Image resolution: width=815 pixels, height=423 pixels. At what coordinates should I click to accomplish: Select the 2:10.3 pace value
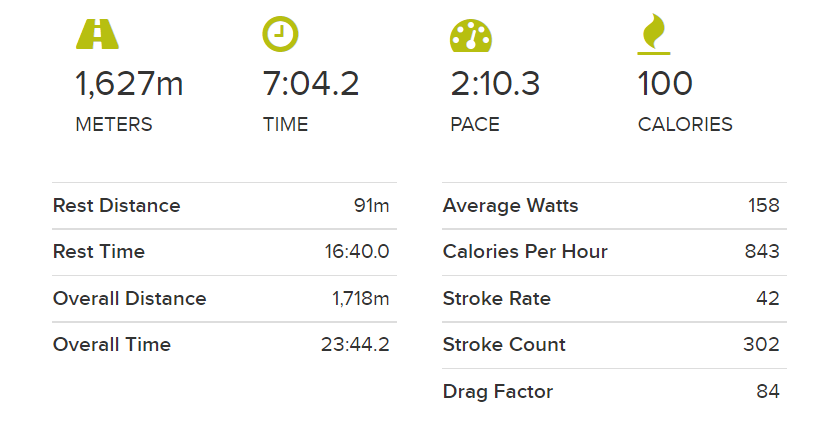495,84
